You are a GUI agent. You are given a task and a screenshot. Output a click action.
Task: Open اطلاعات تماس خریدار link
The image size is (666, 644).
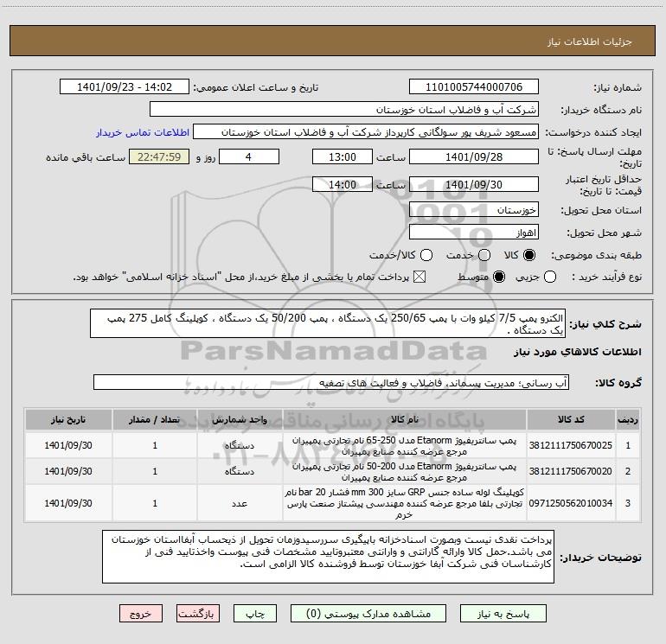pyautogui.click(x=143, y=132)
